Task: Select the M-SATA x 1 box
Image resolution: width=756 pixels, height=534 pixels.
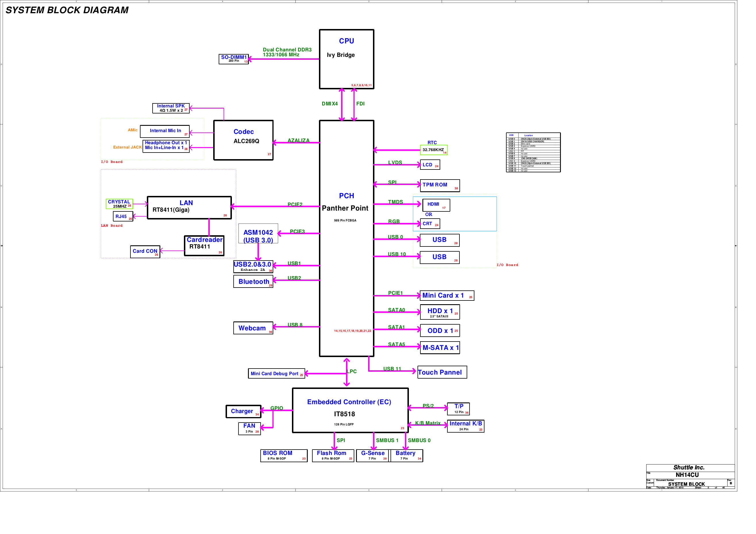Action: point(440,348)
